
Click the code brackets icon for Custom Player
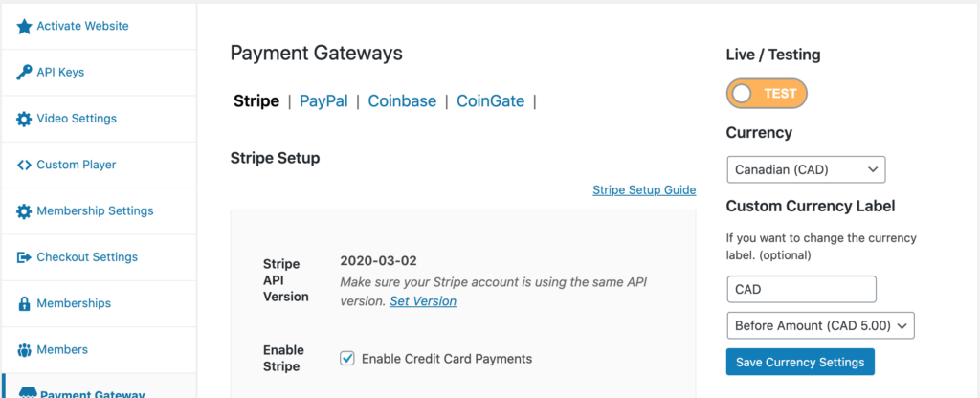[x=24, y=165]
